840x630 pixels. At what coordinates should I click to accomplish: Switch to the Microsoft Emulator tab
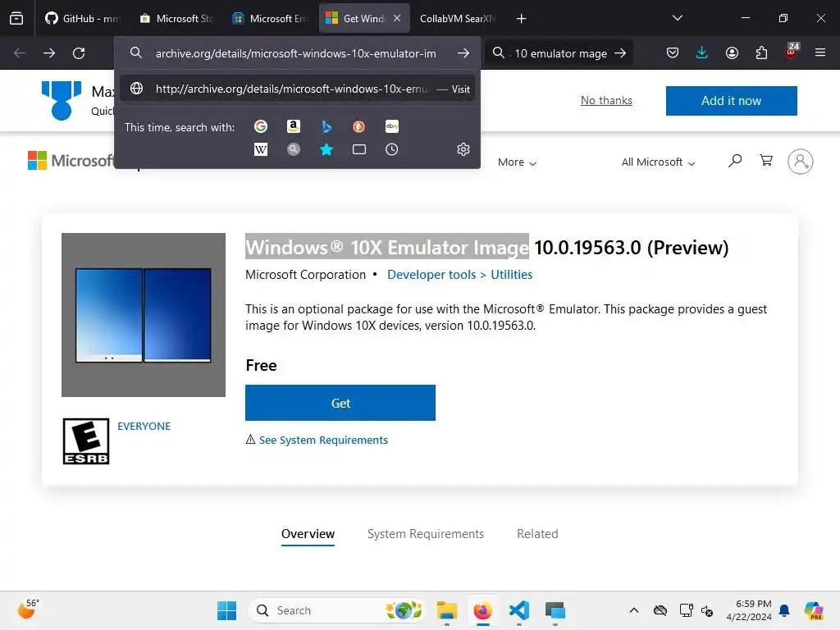coord(271,18)
